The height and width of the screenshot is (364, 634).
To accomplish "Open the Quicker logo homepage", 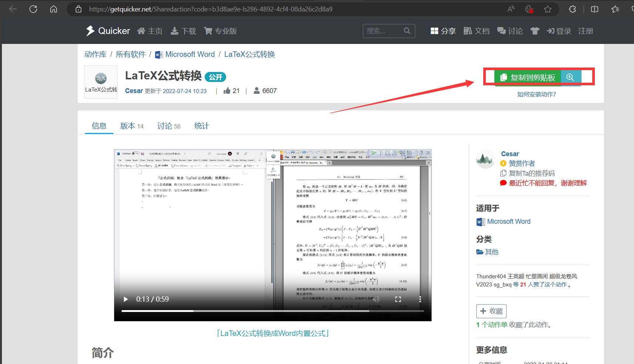I will [108, 31].
